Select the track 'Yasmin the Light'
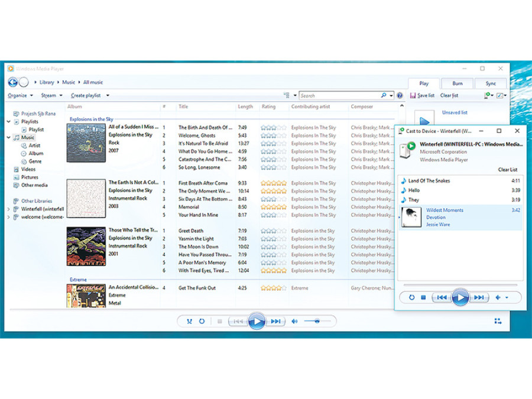Viewport: 532px width, 399px height. (x=196, y=239)
